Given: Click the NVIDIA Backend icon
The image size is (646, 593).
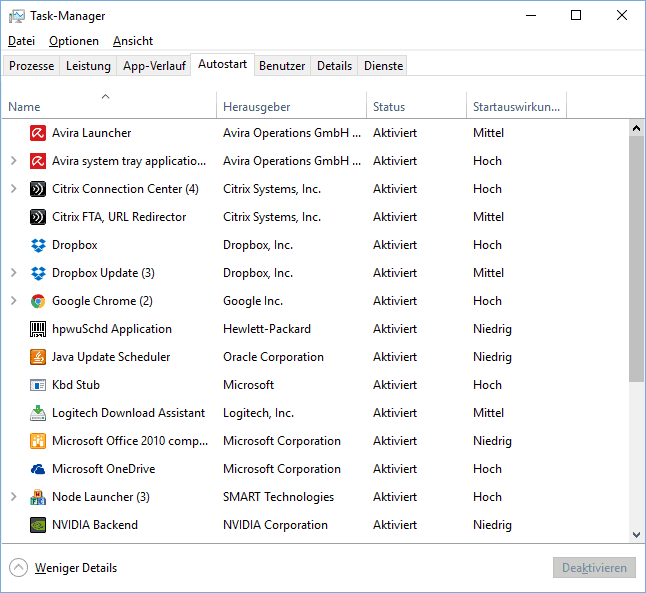Looking at the screenshot, I should tap(38, 525).
